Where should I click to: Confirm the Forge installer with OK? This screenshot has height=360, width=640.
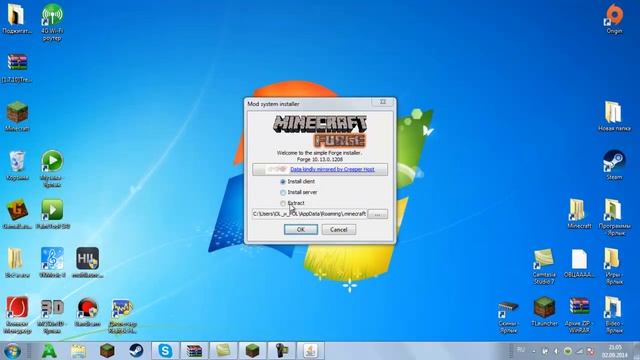(301, 229)
